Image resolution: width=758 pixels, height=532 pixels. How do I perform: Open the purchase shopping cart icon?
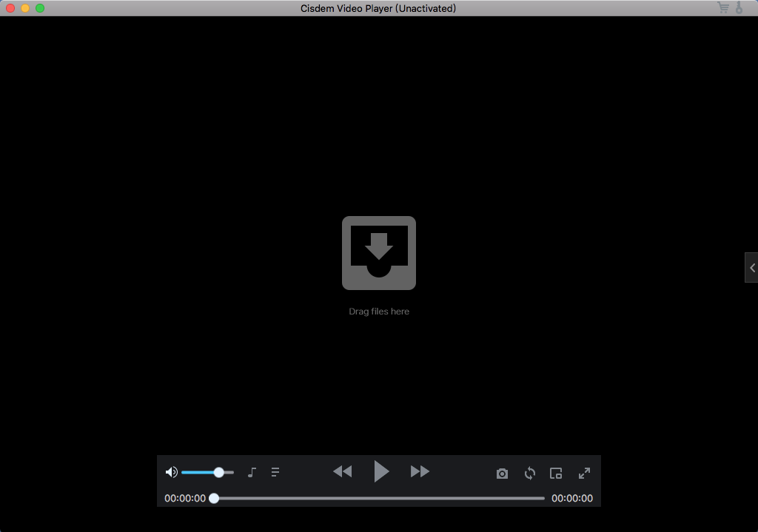pos(723,8)
